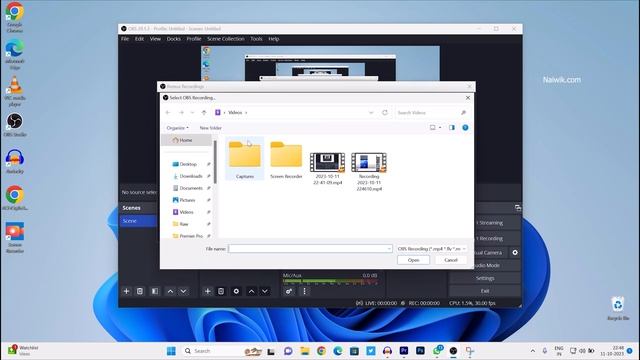Click the Cancel button
The height and width of the screenshot is (360, 640).
[x=451, y=260]
